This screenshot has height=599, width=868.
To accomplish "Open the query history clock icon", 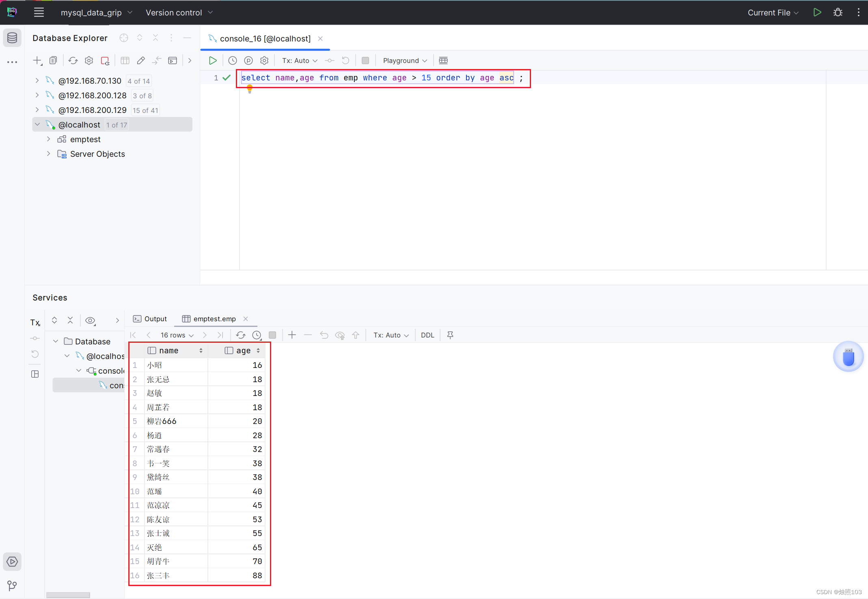I will tap(233, 61).
